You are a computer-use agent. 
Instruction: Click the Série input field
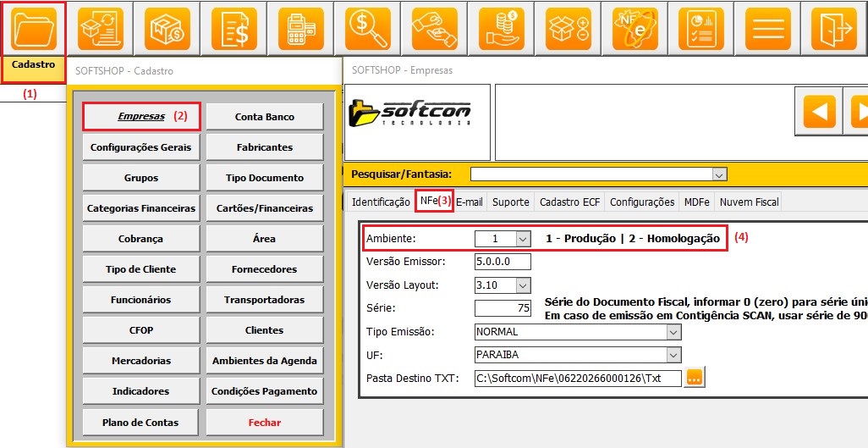click(503, 308)
